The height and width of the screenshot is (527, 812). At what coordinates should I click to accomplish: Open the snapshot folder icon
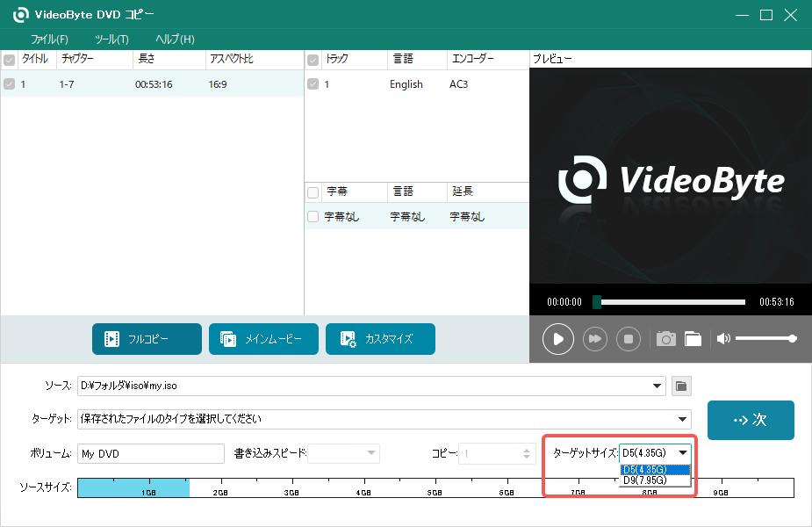(x=693, y=338)
